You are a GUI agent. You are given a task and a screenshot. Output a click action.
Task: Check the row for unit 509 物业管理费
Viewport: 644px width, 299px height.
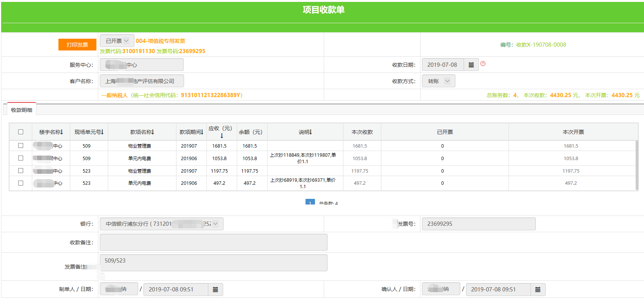click(20, 146)
